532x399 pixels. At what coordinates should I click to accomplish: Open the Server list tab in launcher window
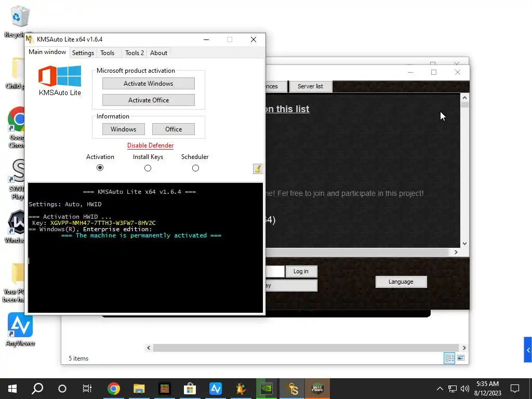(x=310, y=86)
